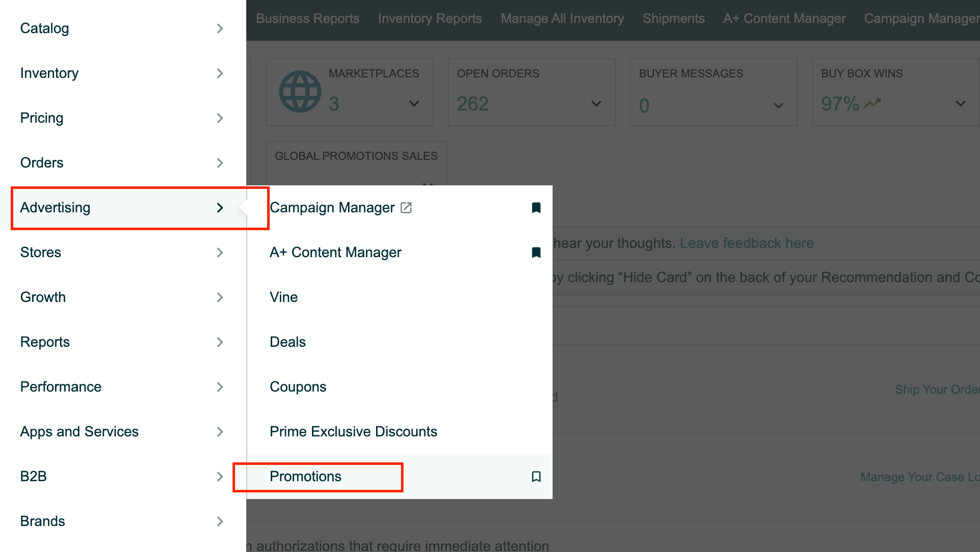Open the Buy Box Wins dropdown

tap(961, 104)
